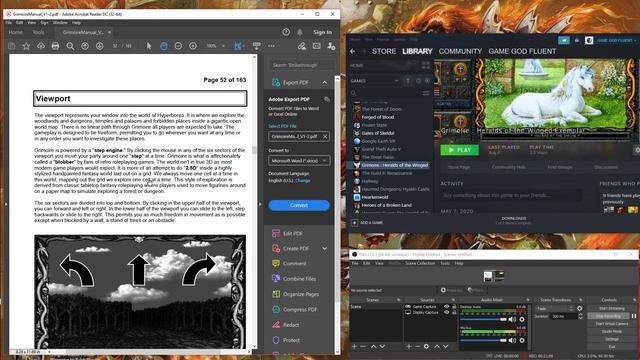The width and height of the screenshot is (640, 360).
Task: Open source properties gear under OBS Sources
Action: [x=426, y=347]
